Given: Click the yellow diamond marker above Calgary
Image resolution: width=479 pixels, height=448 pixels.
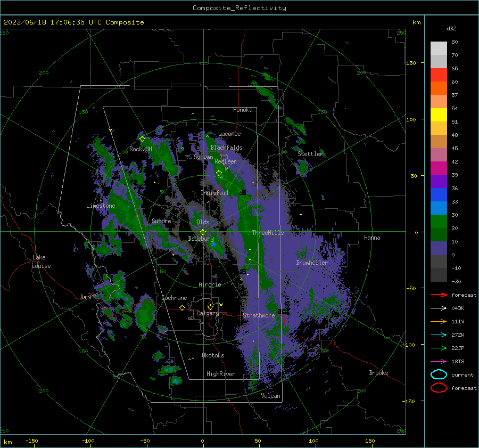Looking at the screenshot, I should click(210, 307).
